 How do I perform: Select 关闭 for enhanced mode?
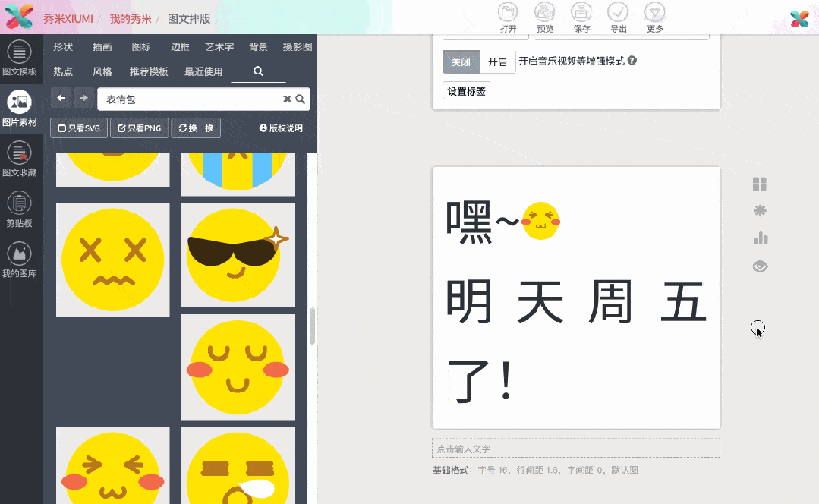[x=461, y=62]
